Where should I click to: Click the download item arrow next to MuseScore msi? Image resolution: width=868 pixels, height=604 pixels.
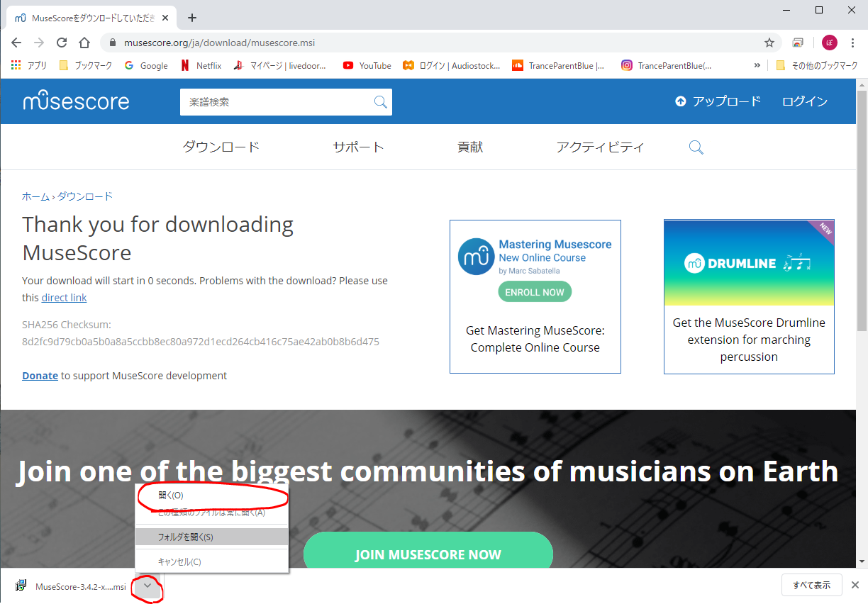148,586
